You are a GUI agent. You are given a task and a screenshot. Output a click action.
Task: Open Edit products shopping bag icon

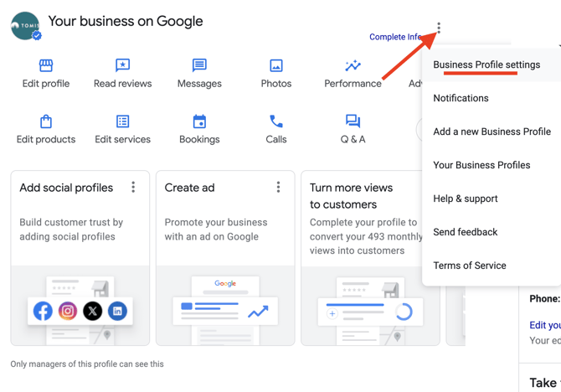(x=46, y=121)
